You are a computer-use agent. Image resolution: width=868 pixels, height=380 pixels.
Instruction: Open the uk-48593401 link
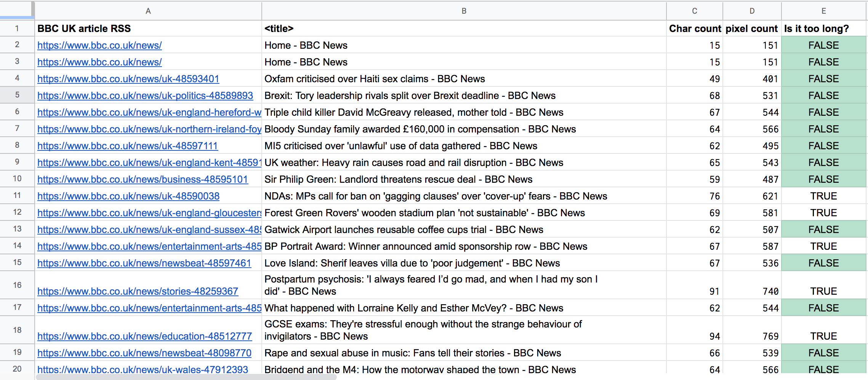128,79
